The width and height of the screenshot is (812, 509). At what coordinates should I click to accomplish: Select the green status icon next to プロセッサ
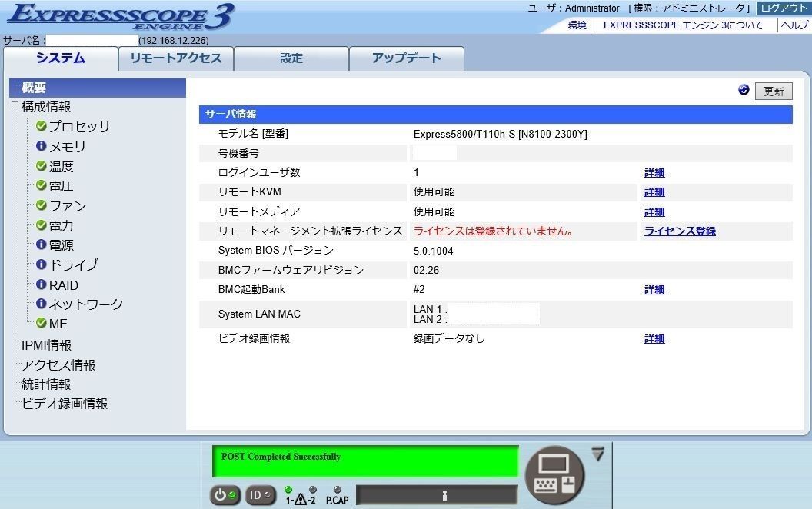pyautogui.click(x=40, y=127)
